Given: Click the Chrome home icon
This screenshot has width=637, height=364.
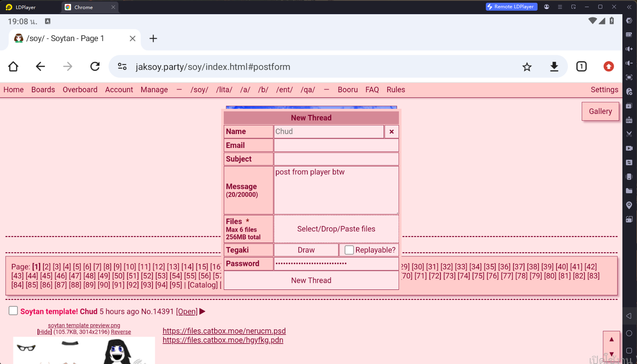Looking at the screenshot, I should 13,67.
